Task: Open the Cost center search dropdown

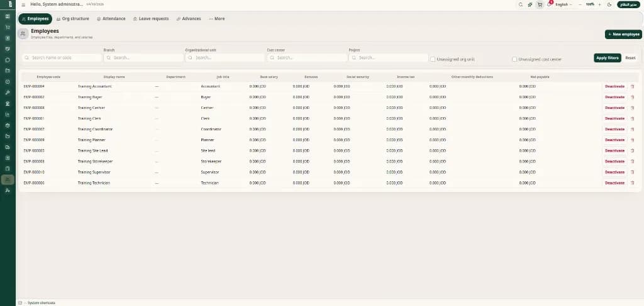Action: click(307, 57)
